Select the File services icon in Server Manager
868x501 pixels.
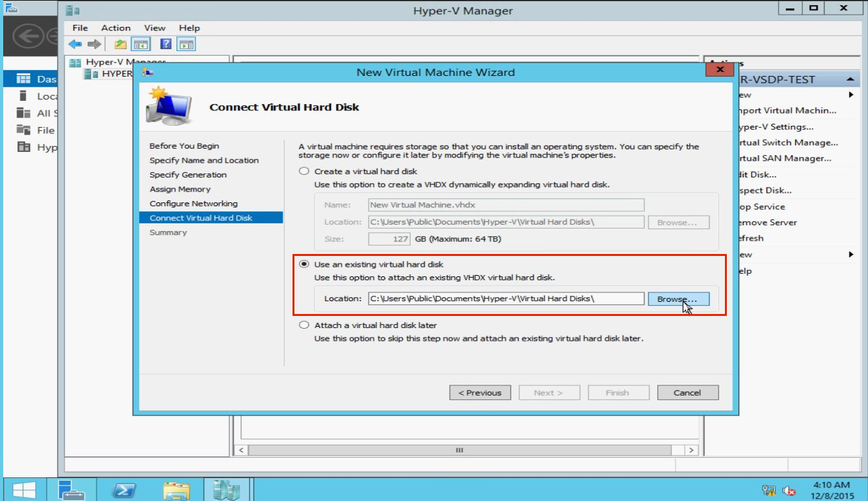pos(24,130)
